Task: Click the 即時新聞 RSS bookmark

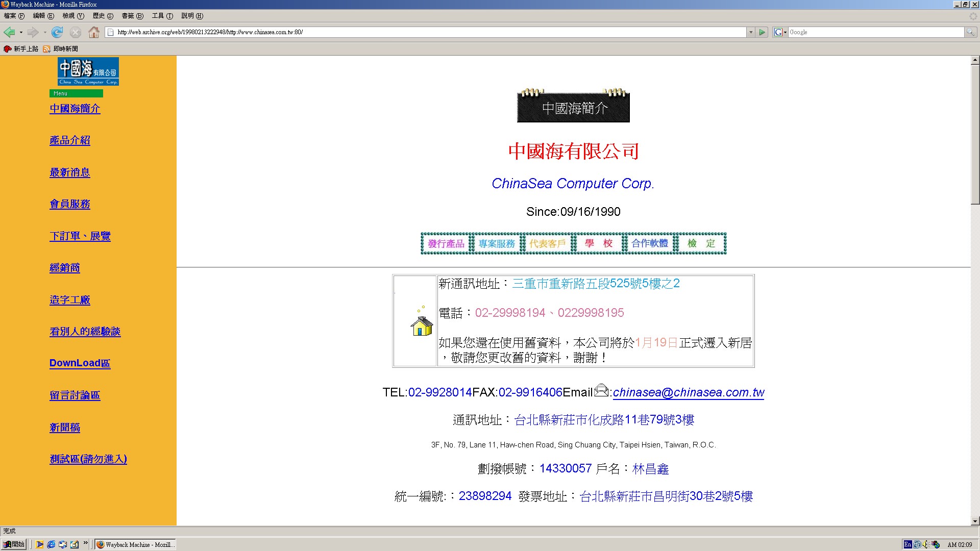Action: (x=61, y=49)
